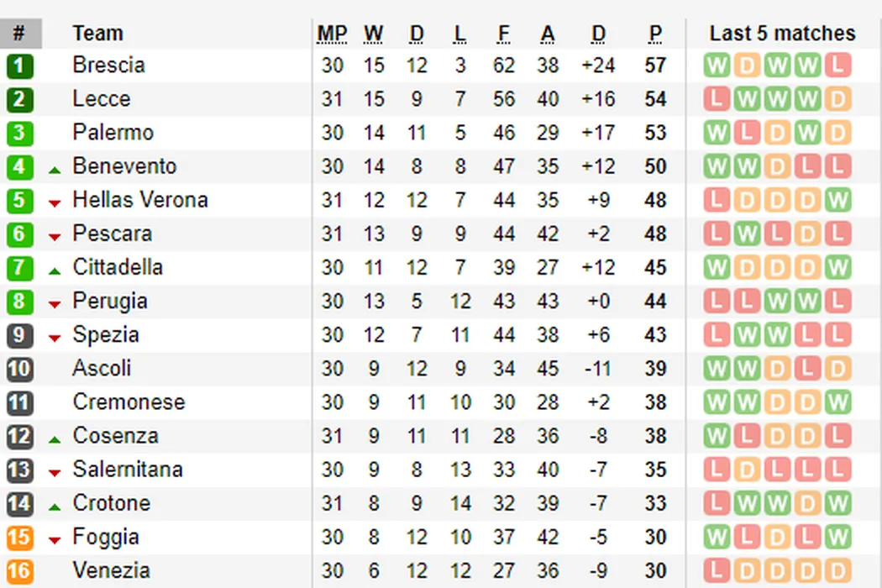Click the green up arrow beside Benevento
Screen dimensions: 882x588
tap(55, 170)
